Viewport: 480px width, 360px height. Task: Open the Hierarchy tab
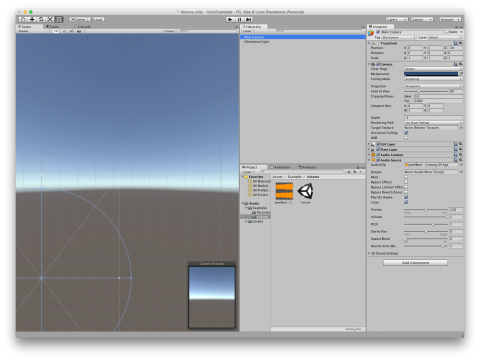pos(253,27)
